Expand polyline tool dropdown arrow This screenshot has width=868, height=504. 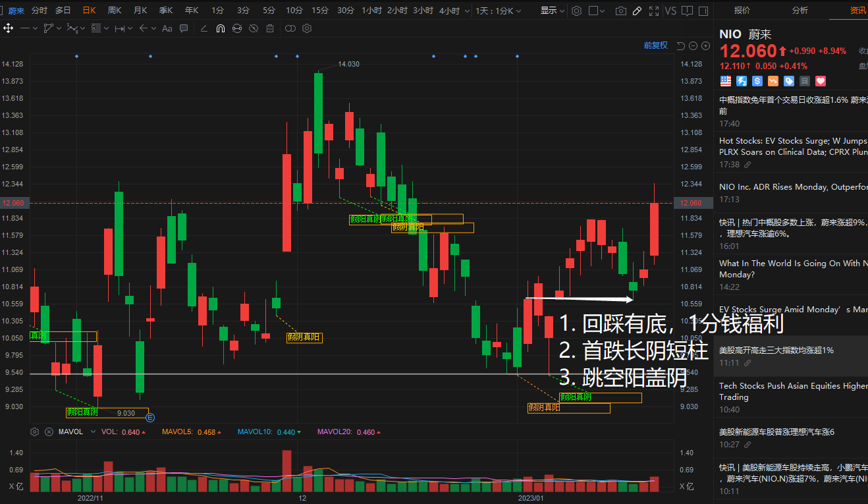[59, 28]
